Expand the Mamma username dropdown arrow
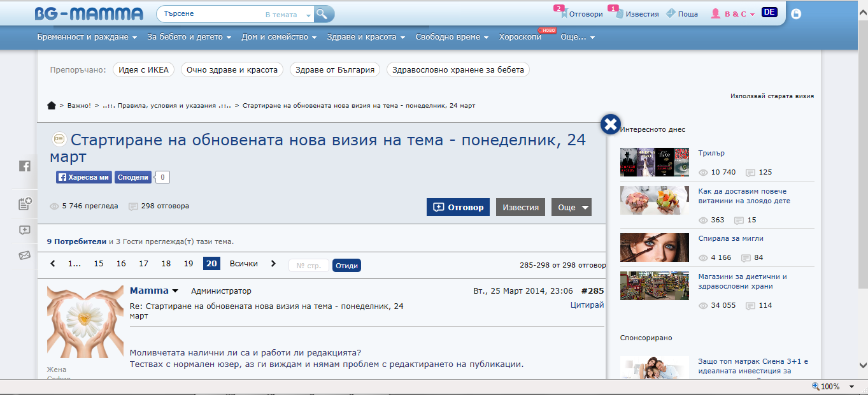The image size is (868, 395). [x=175, y=291]
